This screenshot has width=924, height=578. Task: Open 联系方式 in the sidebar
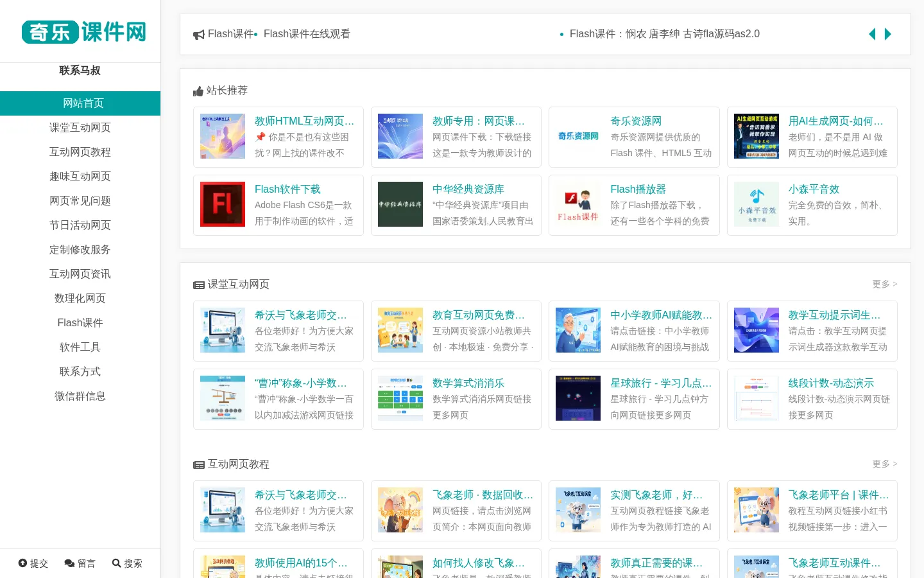point(80,372)
